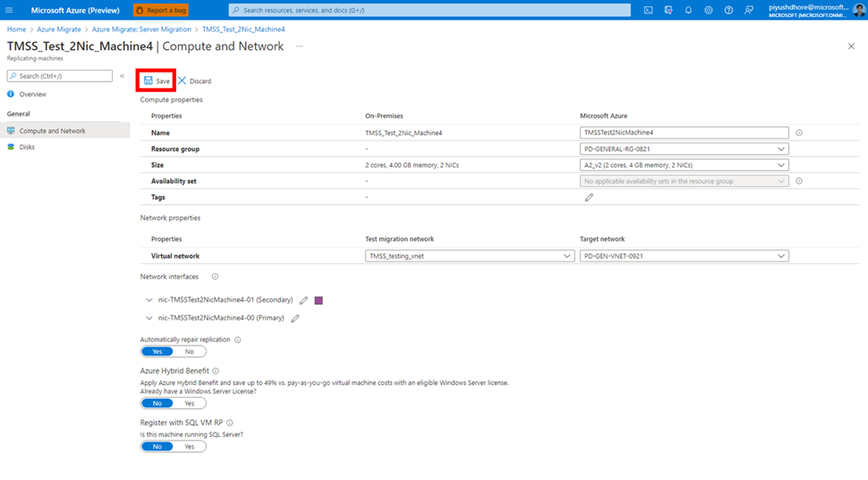Open notifications bell
868x480 pixels.
click(x=688, y=10)
